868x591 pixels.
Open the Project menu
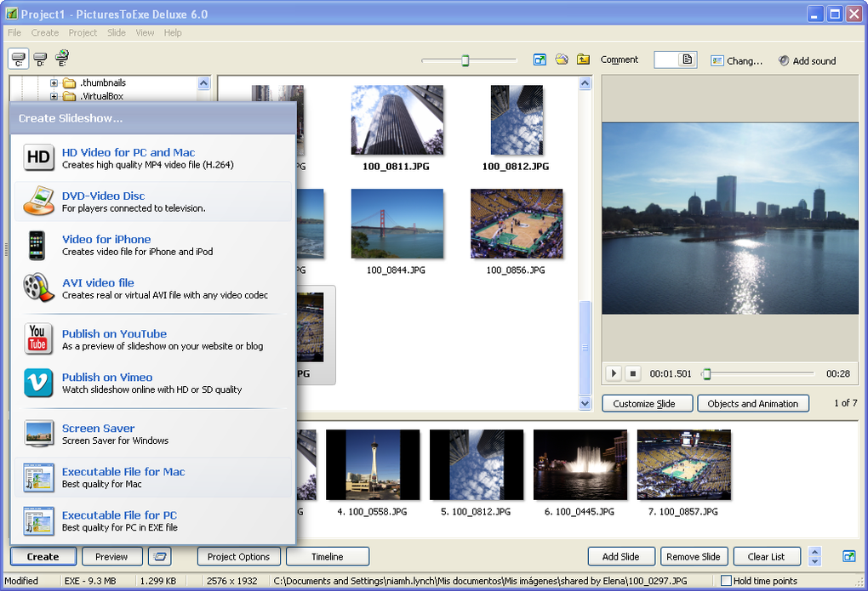pos(83,32)
